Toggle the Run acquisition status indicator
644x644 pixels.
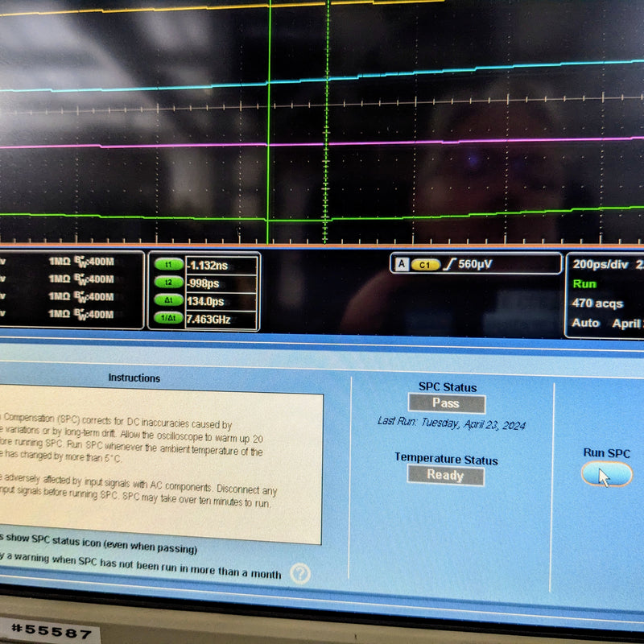coord(585,283)
